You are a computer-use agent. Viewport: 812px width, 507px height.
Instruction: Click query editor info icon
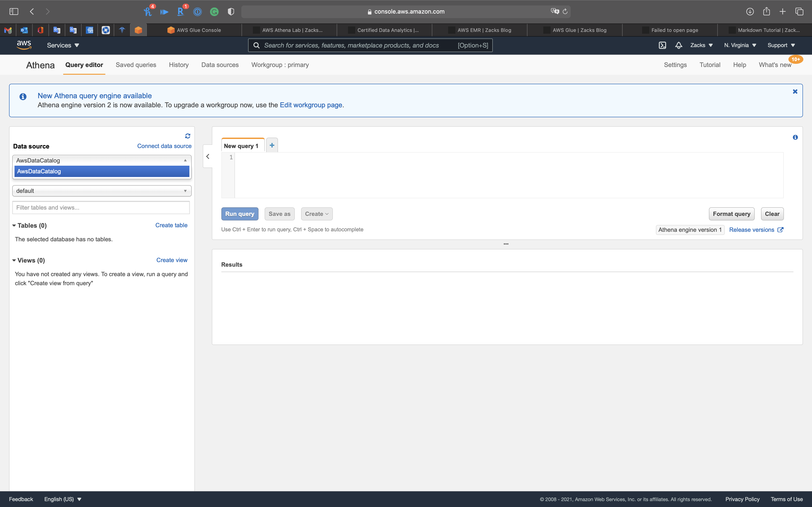pyautogui.click(x=795, y=137)
